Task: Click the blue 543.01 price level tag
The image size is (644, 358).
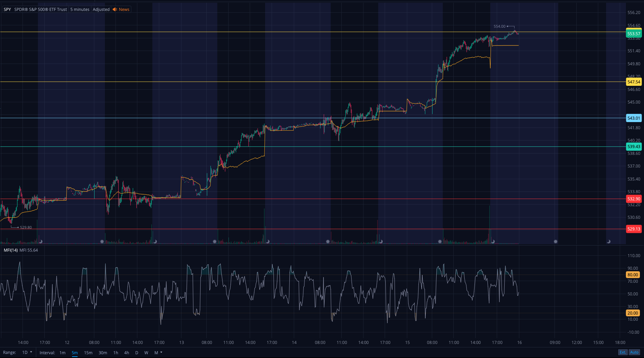Action: tap(633, 118)
